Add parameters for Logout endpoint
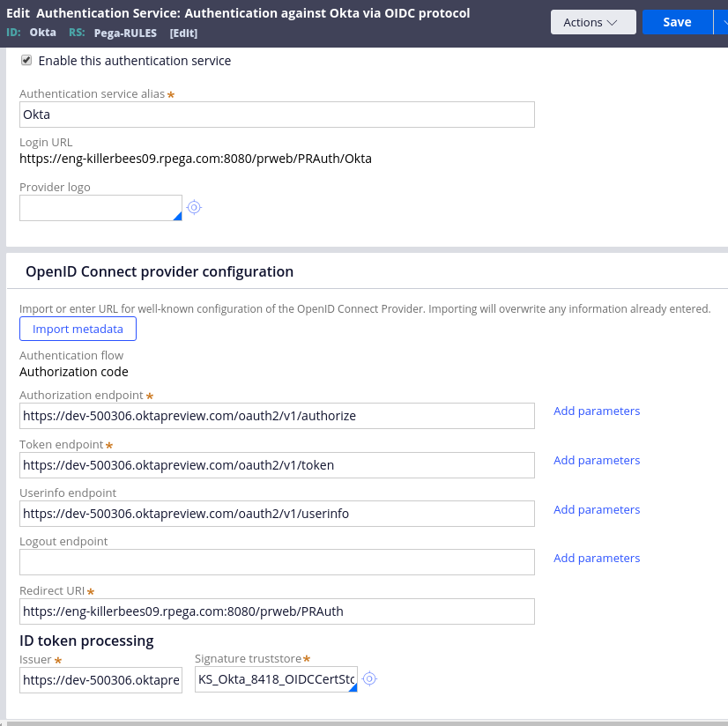This screenshot has height=726, width=728. click(597, 558)
